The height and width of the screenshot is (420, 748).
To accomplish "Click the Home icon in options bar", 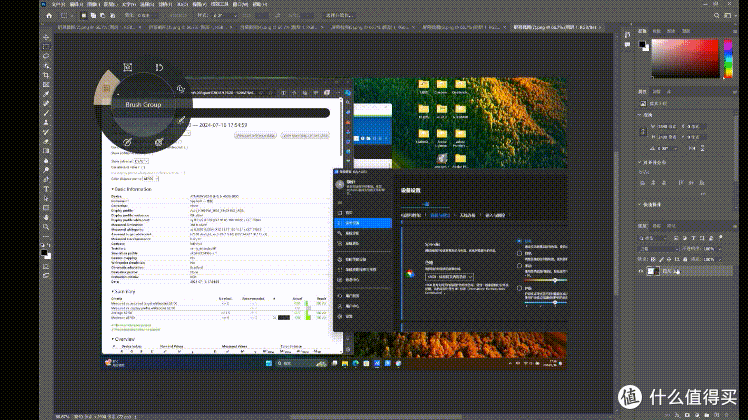I will [49, 15].
